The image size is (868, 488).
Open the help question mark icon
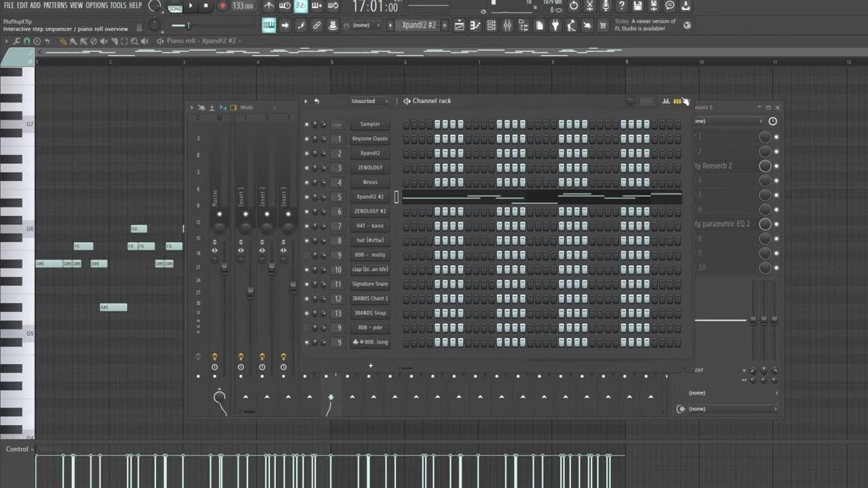click(621, 6)
